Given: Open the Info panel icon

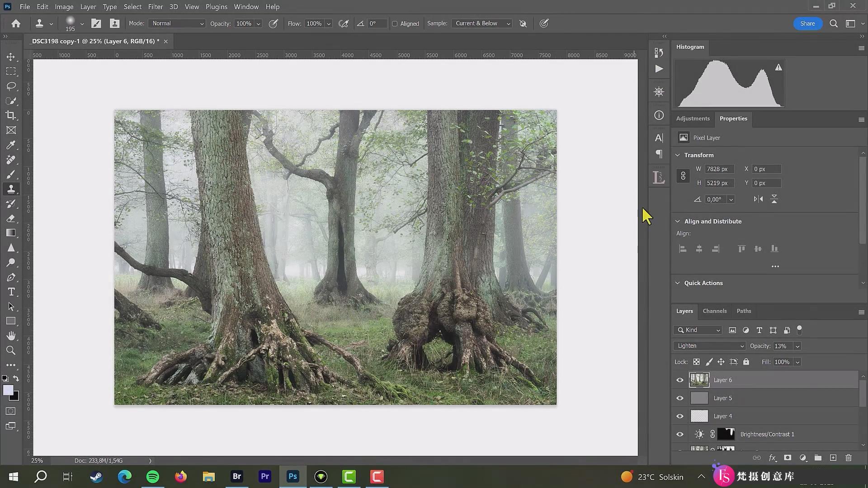Looking at the screenshot, I should 659,115.
